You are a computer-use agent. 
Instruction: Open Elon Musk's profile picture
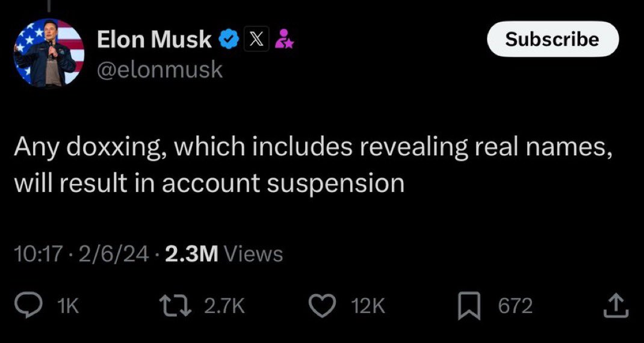click(49, 54)
